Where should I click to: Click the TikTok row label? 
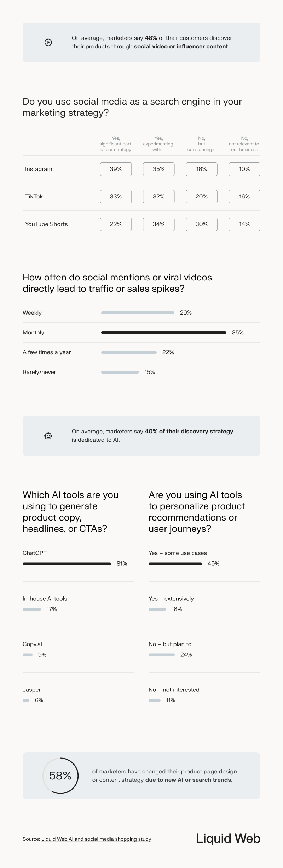coord(34,197)
